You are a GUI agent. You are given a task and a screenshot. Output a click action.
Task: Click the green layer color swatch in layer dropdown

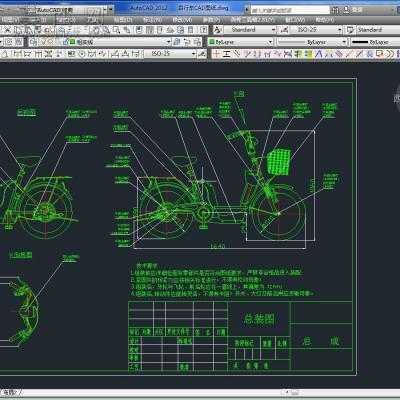coord(73,42)
